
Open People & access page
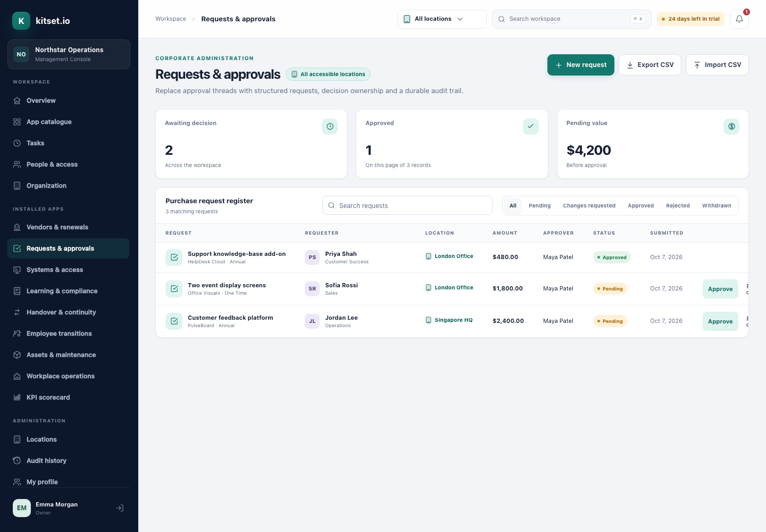pyautogui.click(x=68, y=164)
